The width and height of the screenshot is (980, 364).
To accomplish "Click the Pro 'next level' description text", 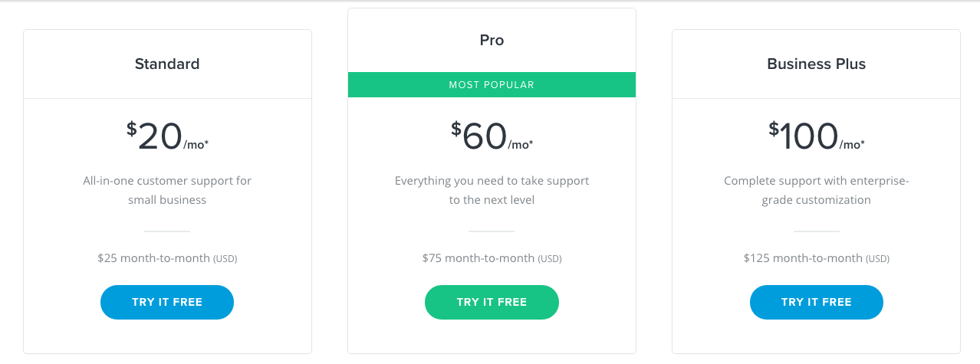I will click(x=492, y=190).
